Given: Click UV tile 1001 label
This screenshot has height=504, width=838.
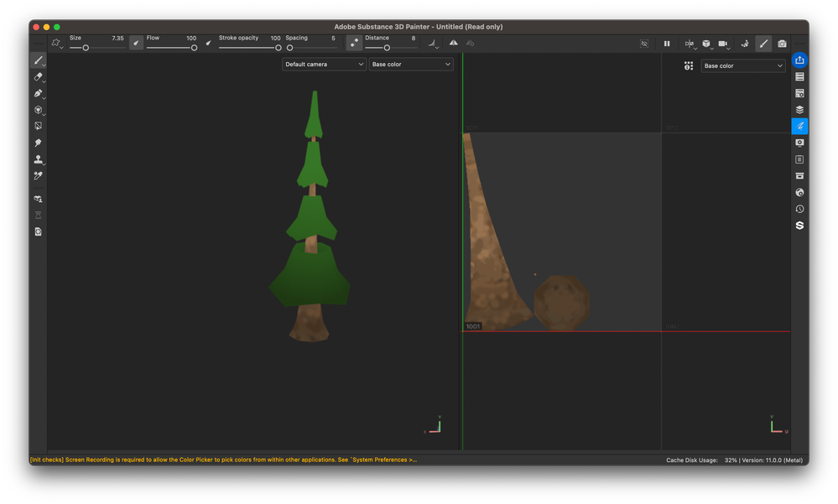Looking at the screenshot, I should coord(473,326).
